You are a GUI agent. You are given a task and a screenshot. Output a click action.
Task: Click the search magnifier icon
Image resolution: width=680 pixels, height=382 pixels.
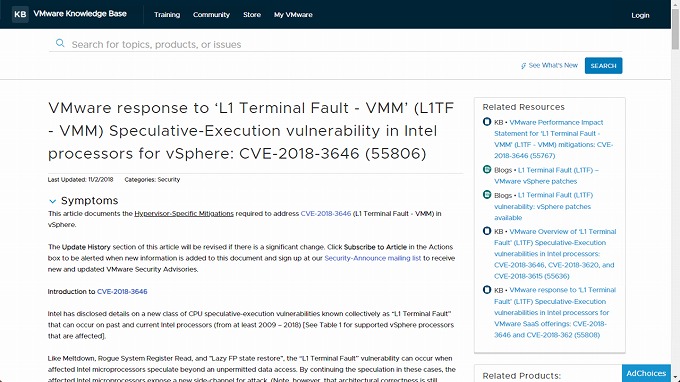[60, 43]
